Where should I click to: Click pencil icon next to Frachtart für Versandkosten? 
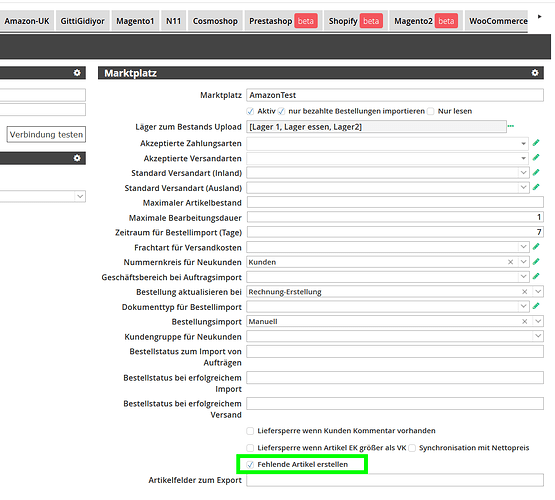pos(536,246)
